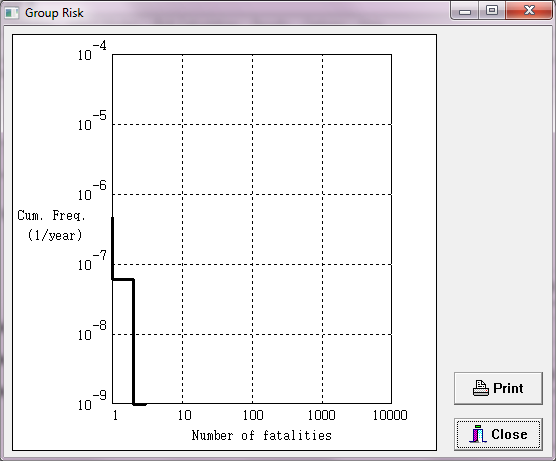This screenshot has width=556, height=461.
Task: Click the 10^-9 label on the y-axis
Action: [92, 401]
